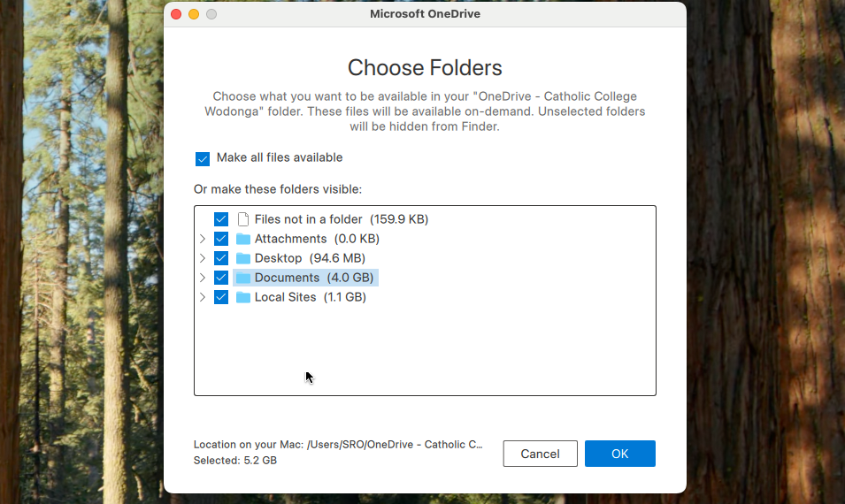Select the Local Sites (1.1 GB) row label
Image resolution: width=845 pixels, height=504 pixels.
tap(310, 297)
